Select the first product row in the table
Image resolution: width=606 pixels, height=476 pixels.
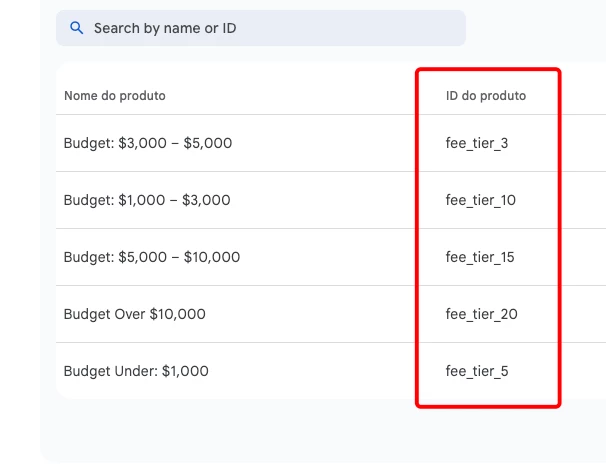point(330,143)
